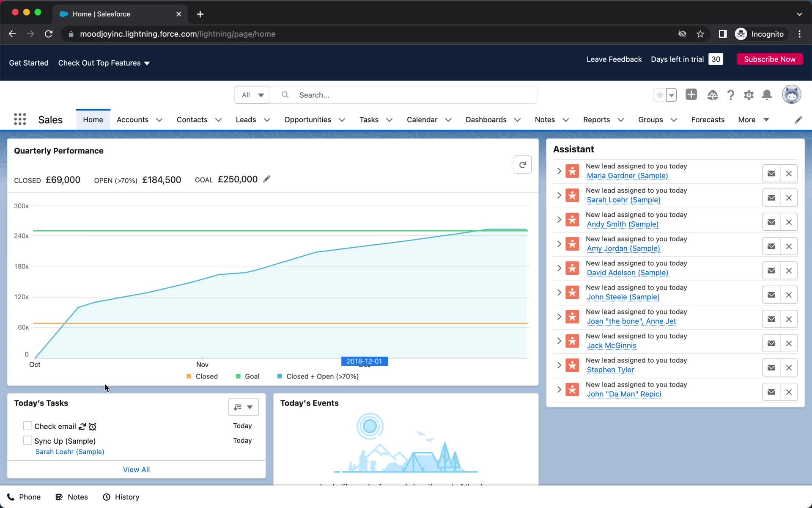The width and height of the screenshot is (812, 508).
Task: Click the Subscribe Now button
Action: click(769, 59)
